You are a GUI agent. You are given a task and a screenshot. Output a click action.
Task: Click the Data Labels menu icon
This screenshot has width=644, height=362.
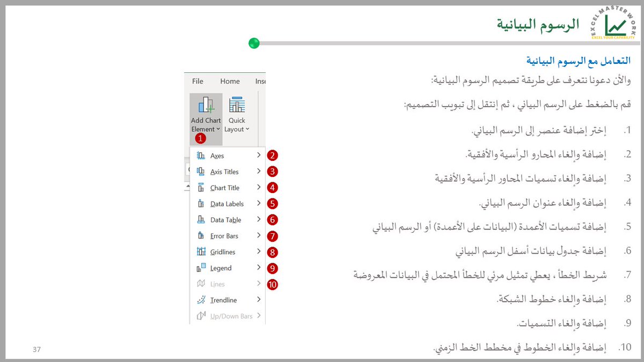pyautogui.click(x=201, y=204)
